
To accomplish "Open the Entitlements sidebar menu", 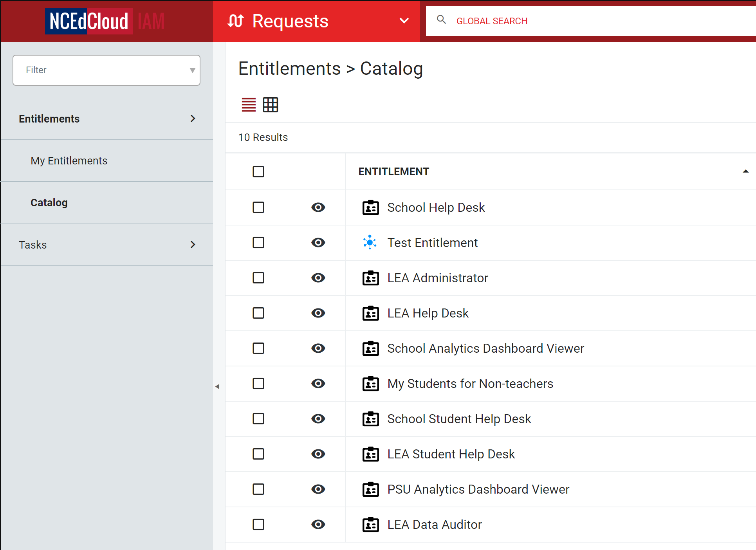I will pyautogui.click(x=107, y=119).
